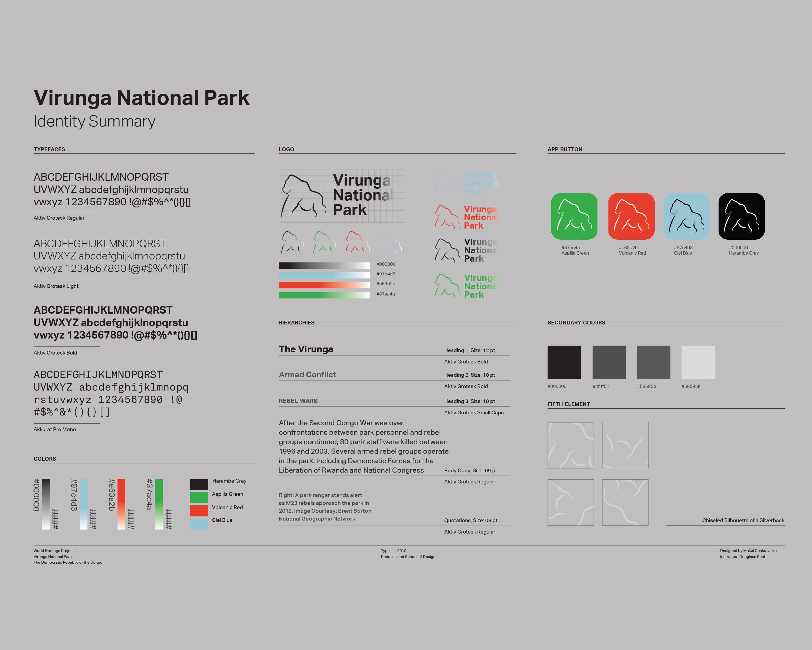Click the Aspilia Green gorilla app button

pyautogui.click(x=574, y=216)
